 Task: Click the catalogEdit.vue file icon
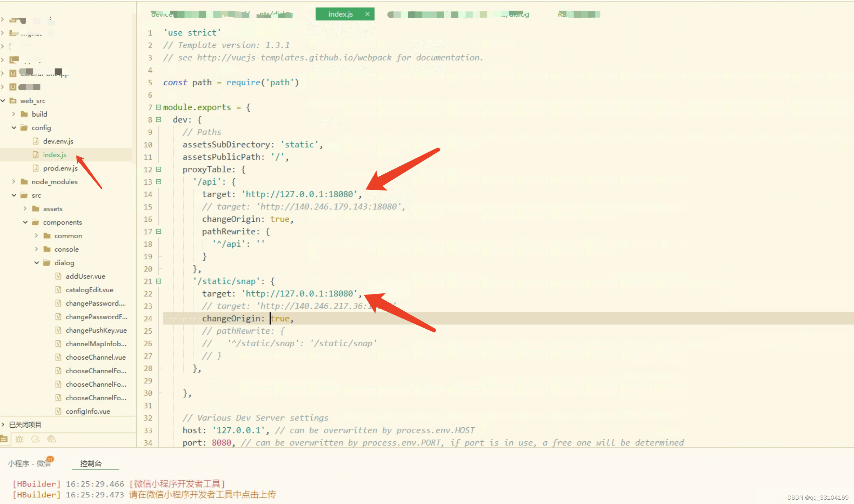tap(58, 290)
